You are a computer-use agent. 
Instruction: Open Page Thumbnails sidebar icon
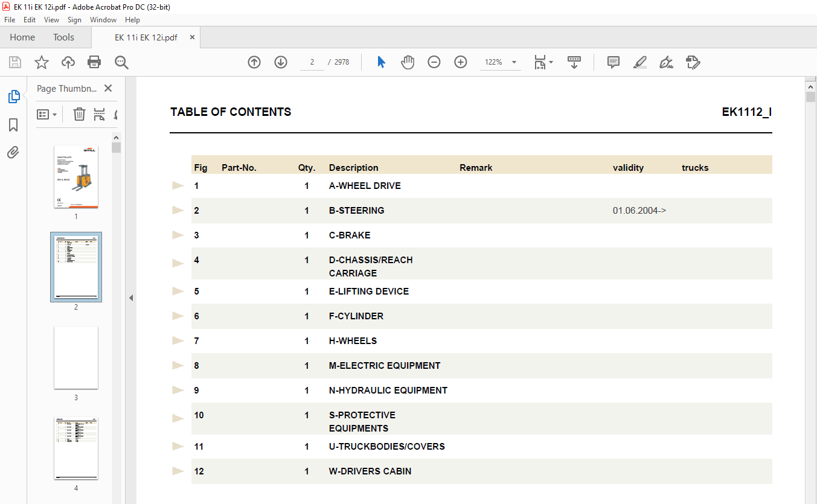13,96
